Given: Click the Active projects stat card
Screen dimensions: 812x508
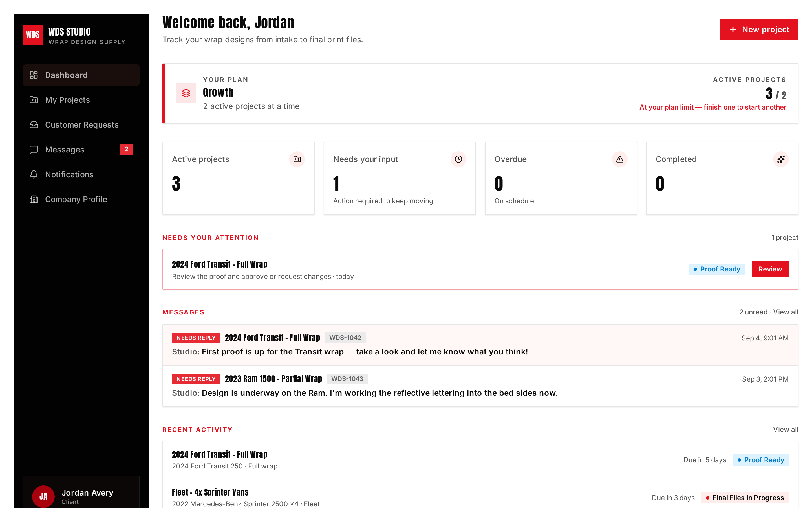Looking at the screenshot, I should coord(238,178).
